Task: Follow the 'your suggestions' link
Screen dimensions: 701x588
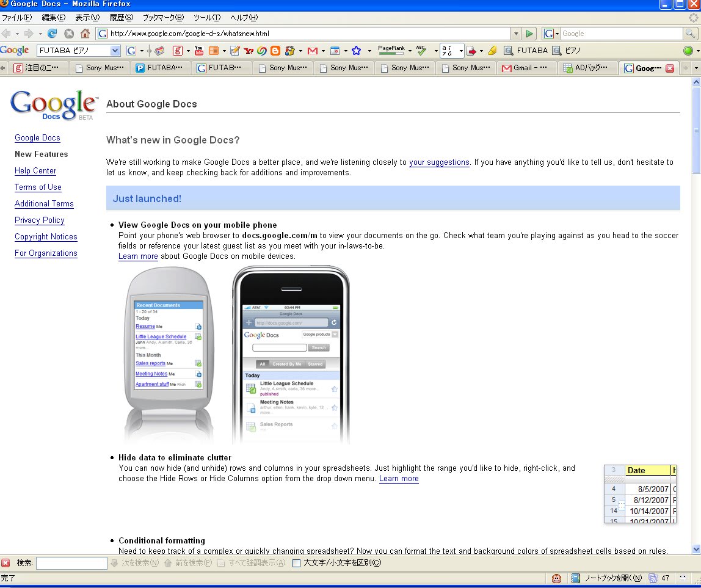Action: point(439,162)
